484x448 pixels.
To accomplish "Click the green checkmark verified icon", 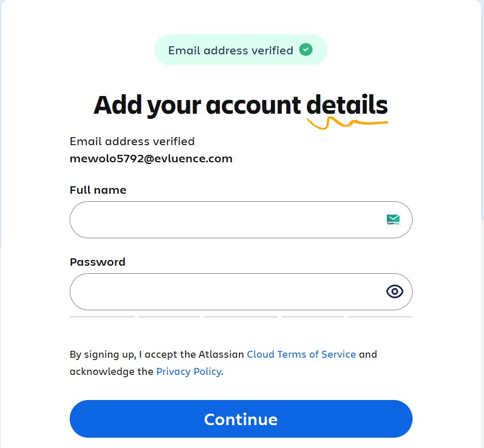I will (306, 50).
